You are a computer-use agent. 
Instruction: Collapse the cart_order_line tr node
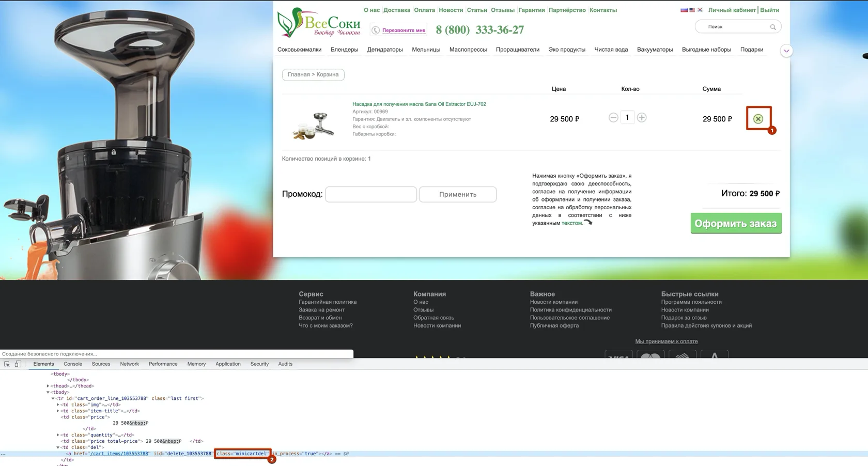click(x=53, y=398)
